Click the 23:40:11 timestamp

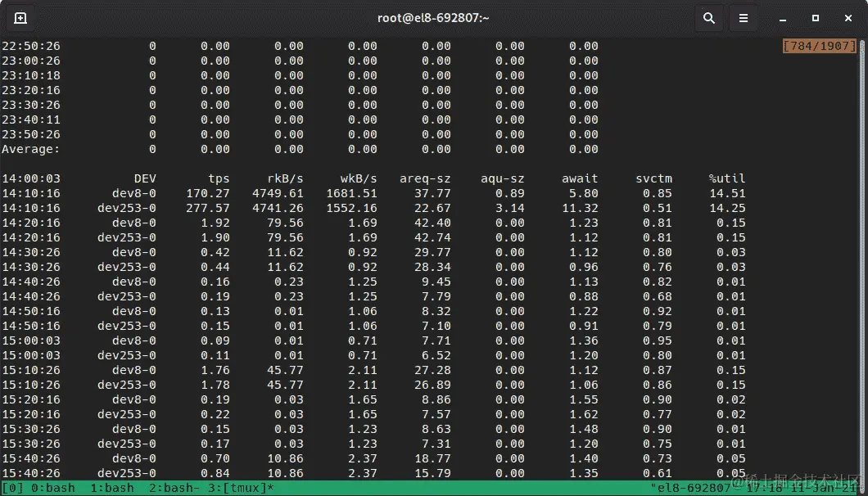pos(31,119)
